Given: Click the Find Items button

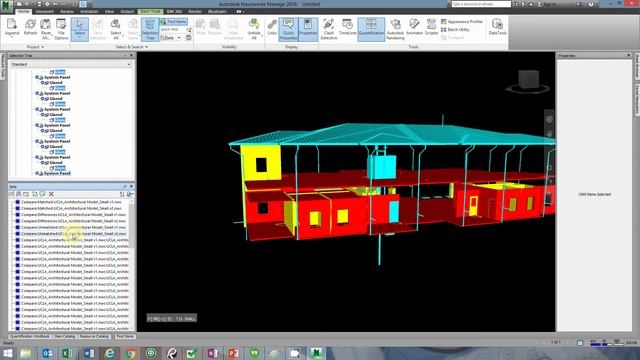Looking at the screenshot, I should pyautogui.click(x=174, y=22).
